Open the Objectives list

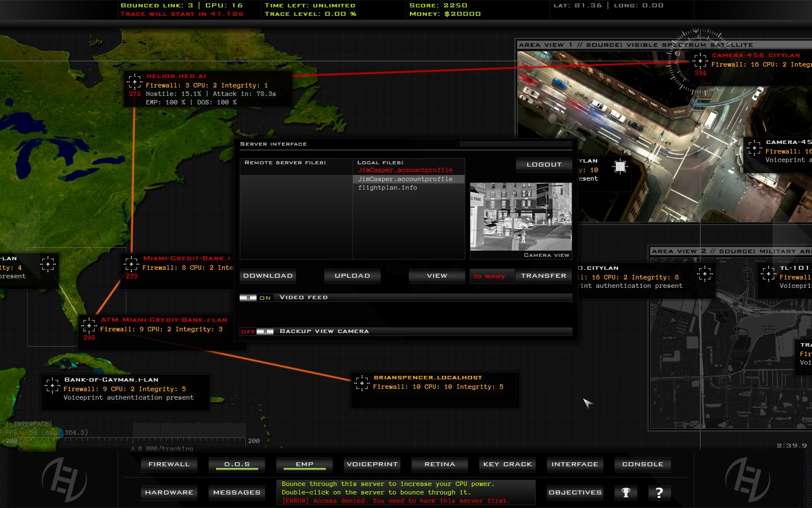(575, 492)
